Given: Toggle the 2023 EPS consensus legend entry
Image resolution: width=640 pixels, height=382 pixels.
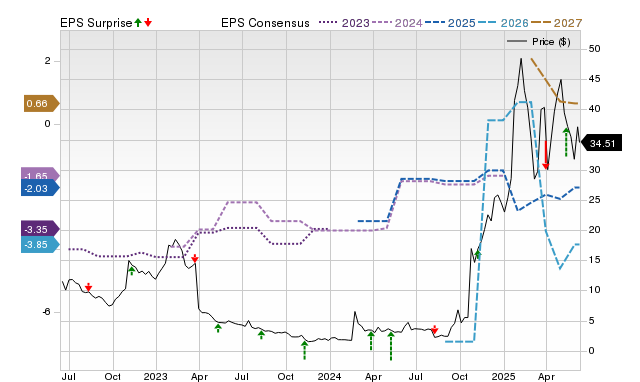Looking at the screenshot, I should pos(344,23).
